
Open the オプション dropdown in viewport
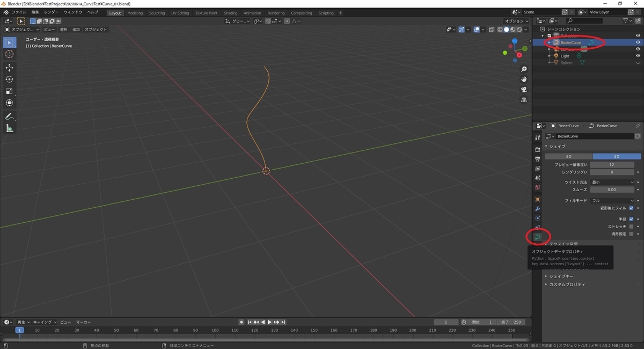pos(516,21)
